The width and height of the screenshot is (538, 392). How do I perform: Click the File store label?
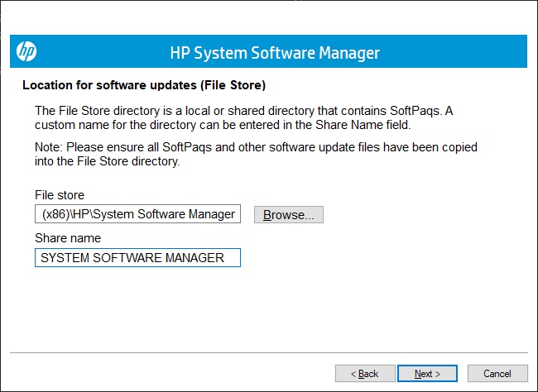pyautogui.click(x=60, y=195)
